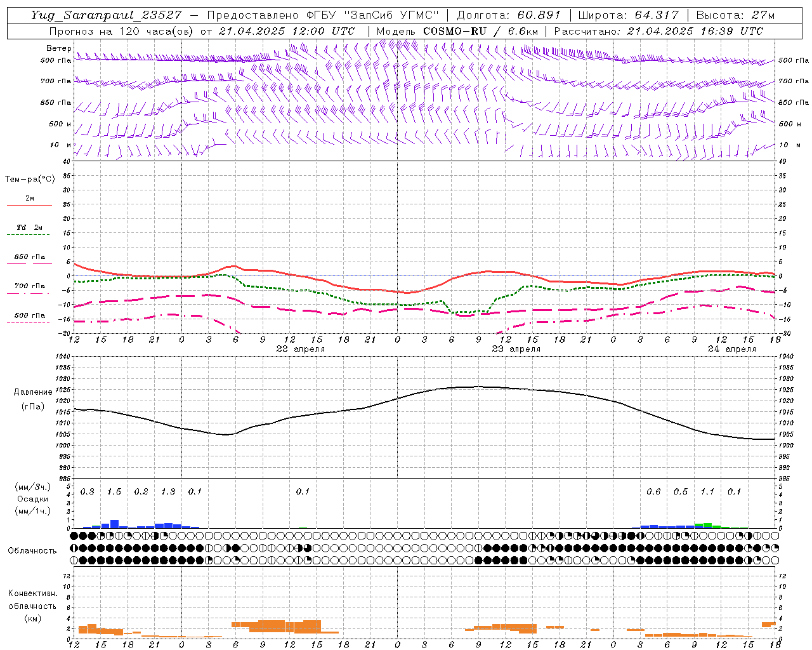812x650 pixels.
Task: Click the 0.5 precipitation amount
Action: (681, 492)
